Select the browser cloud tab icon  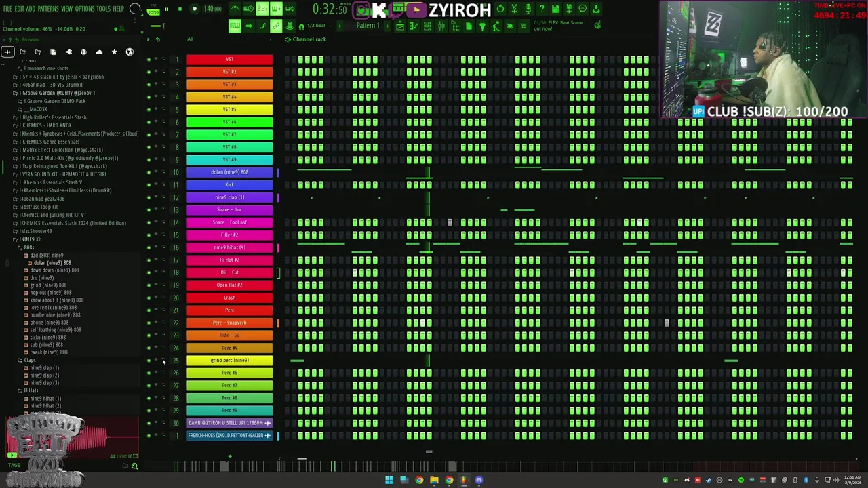pyautogui.click(x=99, y=52)
